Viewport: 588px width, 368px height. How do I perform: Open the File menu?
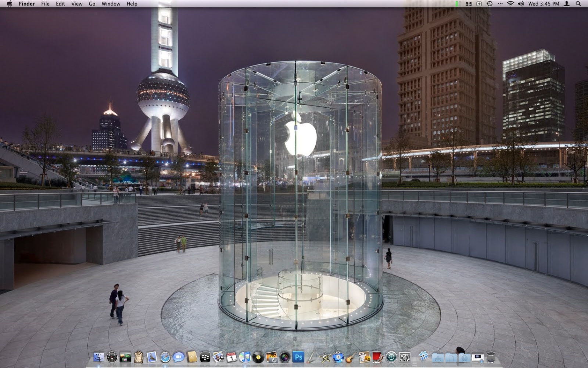point(45,4)
